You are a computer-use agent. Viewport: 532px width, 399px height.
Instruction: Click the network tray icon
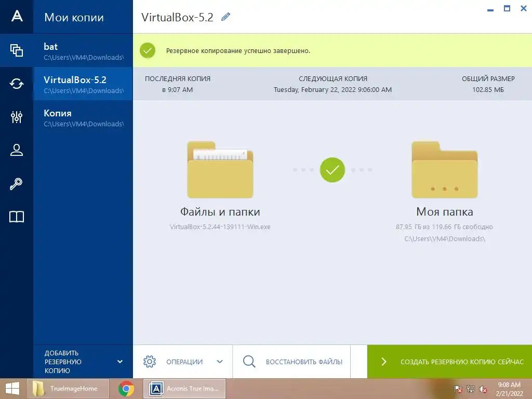pyautogui.click(x=470, y=389)
